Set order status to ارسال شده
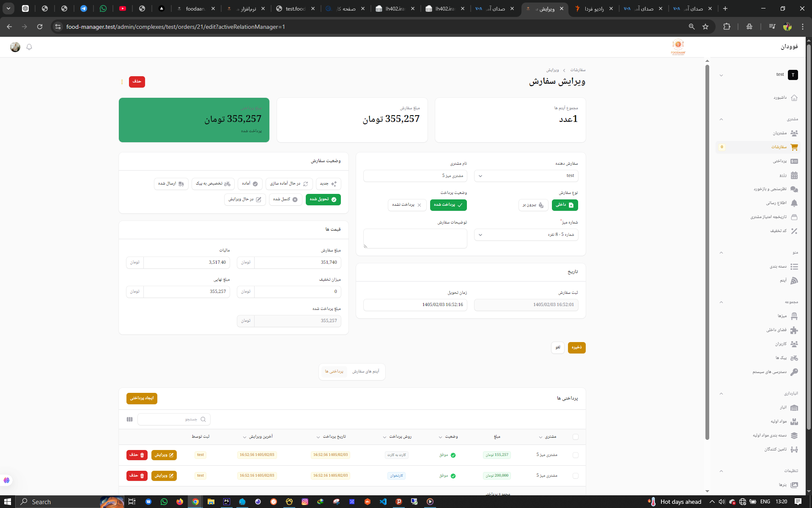Screen dimensions: 812x508 tap(171, 184)
